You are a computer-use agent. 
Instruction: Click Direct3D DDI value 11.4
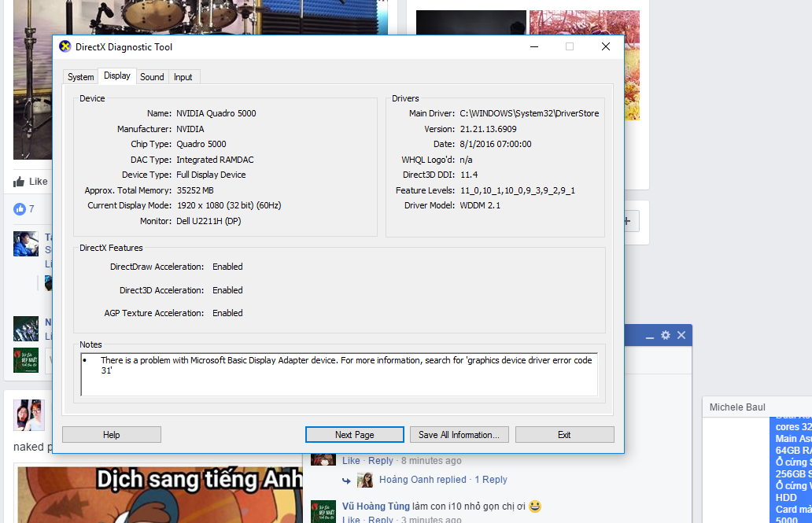(x=469, y=175)
